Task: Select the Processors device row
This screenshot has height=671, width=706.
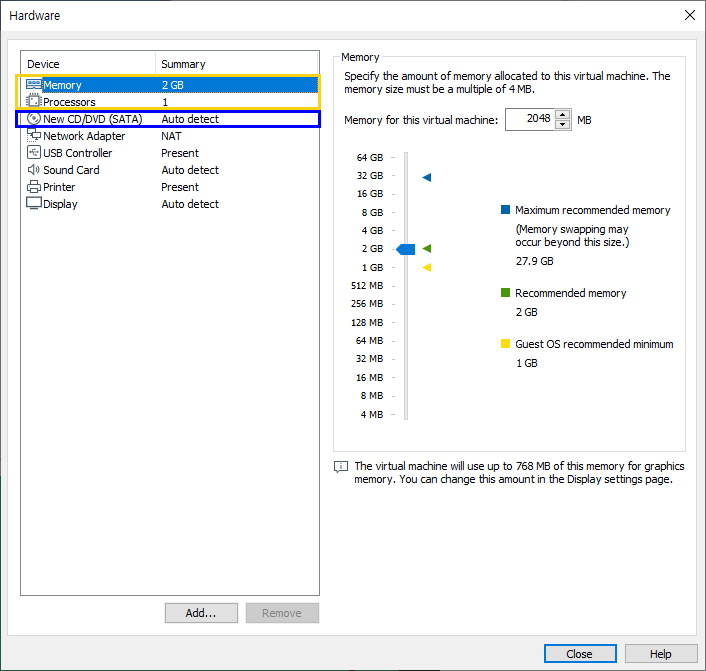Action: [x=170, y=102]
